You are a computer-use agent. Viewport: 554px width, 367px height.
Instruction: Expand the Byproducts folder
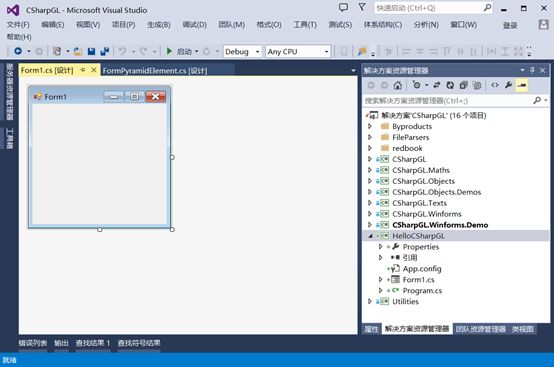[x=370, y=126]
